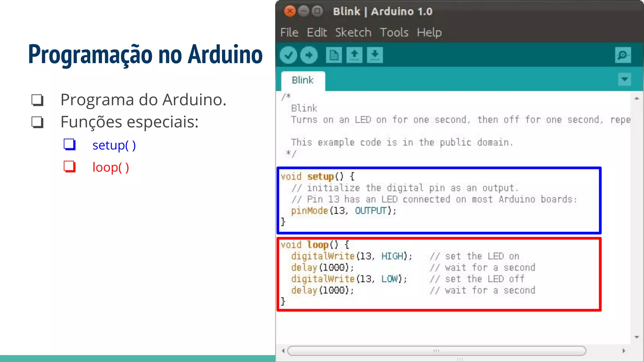Click the comment 'set the LED off'
The width and height of the screenshot is (644, 362).
[477, 279]
